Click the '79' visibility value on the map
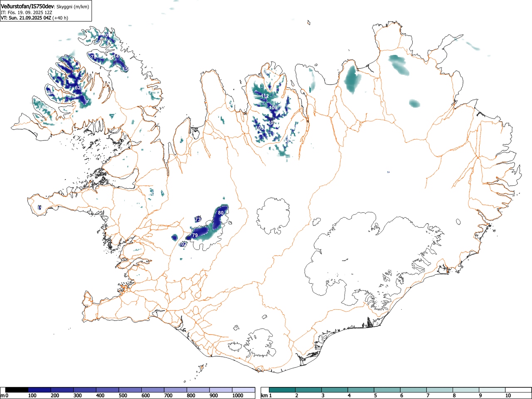 point(195,235)
